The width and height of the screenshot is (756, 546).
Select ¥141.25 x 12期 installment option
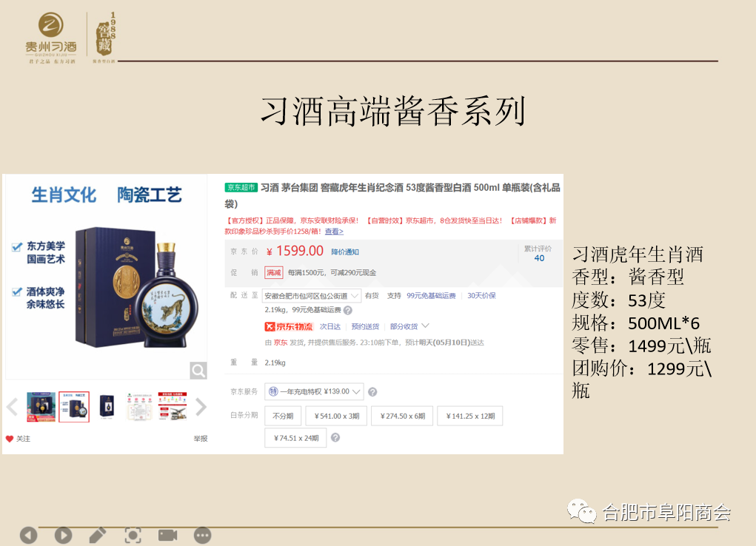point(470,416)
